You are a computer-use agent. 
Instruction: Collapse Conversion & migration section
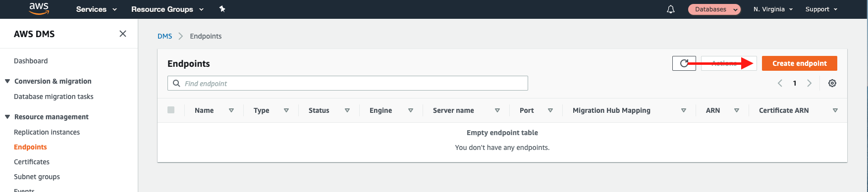pyautogui.click(x=7, y=81)
